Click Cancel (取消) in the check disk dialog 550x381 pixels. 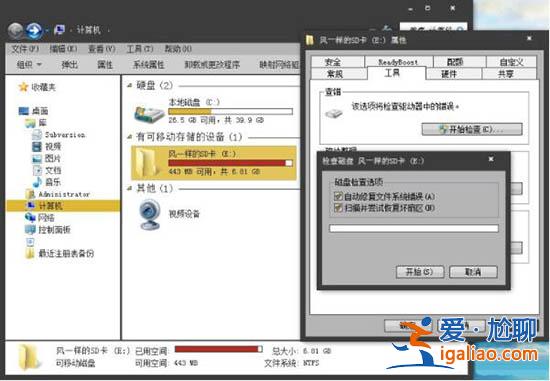click(473, 272)
